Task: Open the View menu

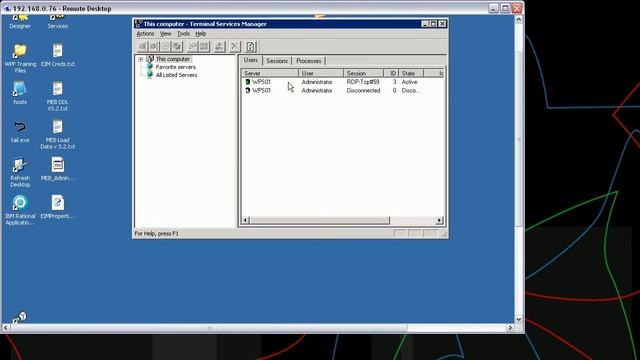Action: coord(165,34)
